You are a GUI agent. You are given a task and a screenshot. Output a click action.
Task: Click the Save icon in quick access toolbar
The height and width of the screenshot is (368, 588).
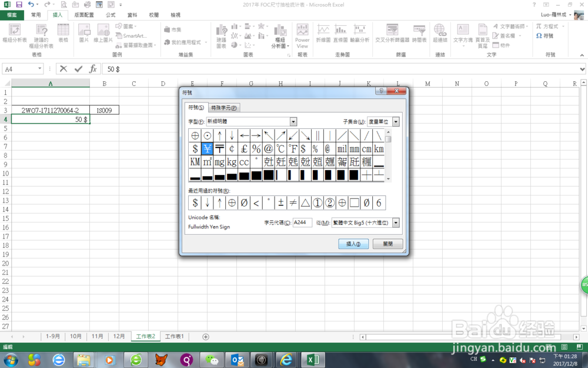click(x=19, y=5)
